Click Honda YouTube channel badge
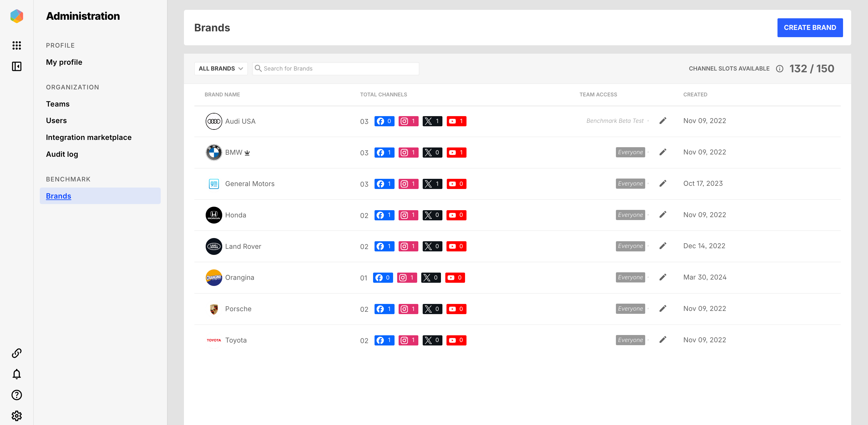 [456, 215]
